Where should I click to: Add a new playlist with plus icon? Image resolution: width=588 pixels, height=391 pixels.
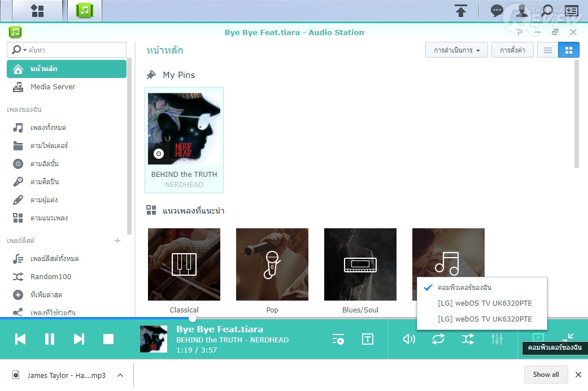(x=117, y=241)
